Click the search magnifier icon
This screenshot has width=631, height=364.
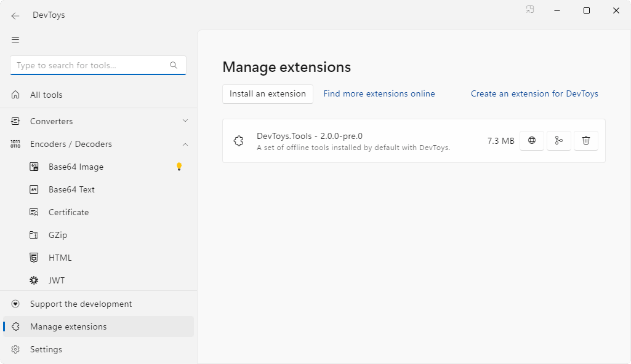pos(174,65)
